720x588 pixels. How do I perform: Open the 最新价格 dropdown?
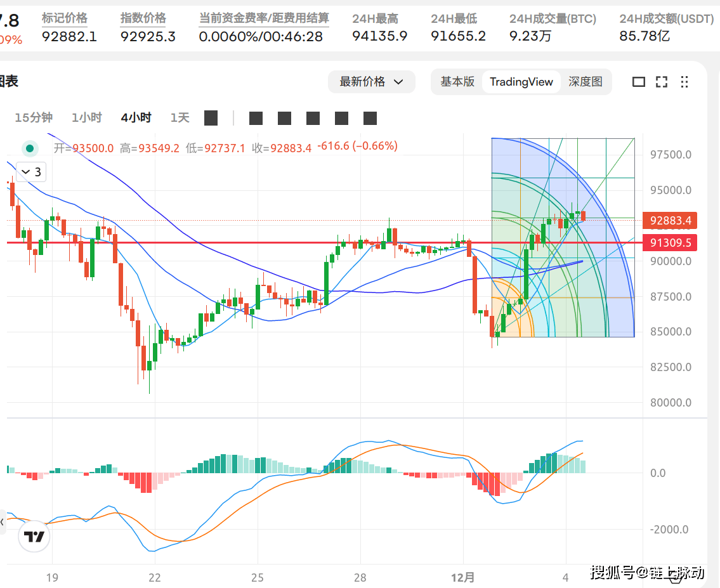[x=372, y=82]
